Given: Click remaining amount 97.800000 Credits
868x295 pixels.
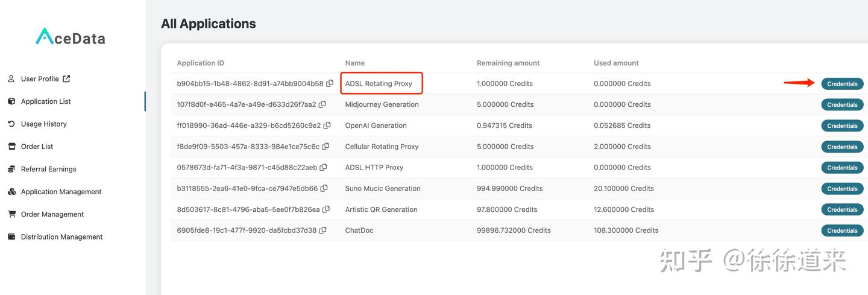Looking at the screenshot, I should tap(507, 209).
